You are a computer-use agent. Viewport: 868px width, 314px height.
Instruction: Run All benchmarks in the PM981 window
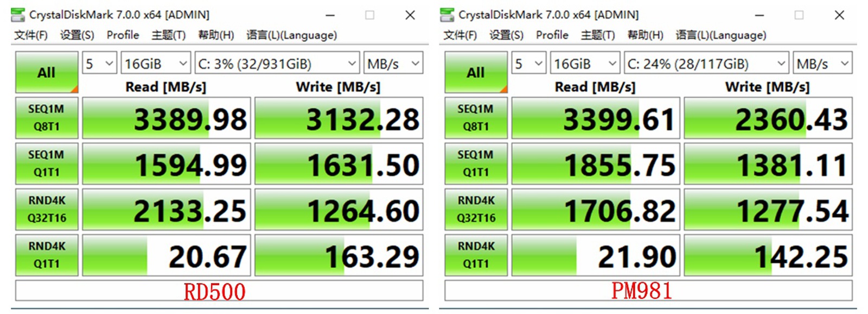[x=476, y=72]
